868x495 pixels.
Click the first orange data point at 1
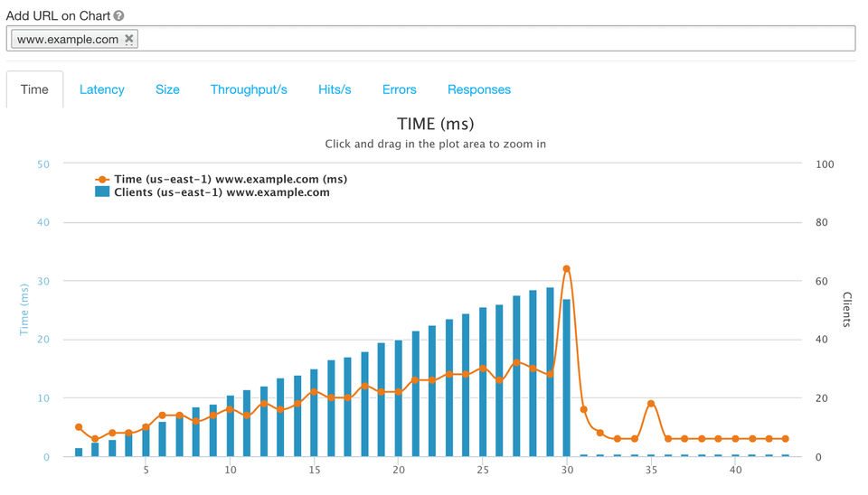pyautogui.click(x=79, y=427)
